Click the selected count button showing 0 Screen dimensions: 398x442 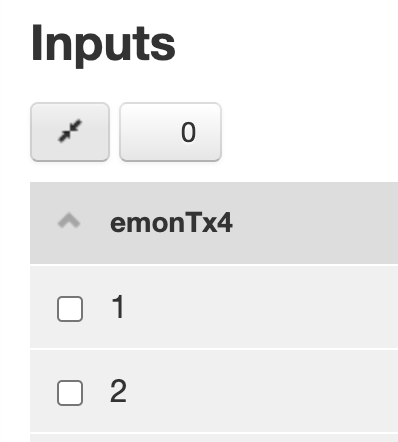point(170,132)
